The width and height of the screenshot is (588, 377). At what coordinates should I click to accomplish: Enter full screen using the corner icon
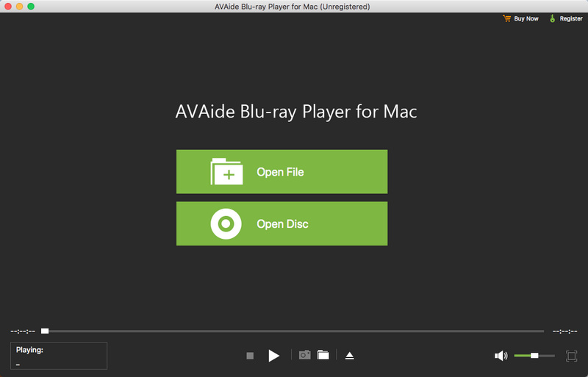pyautogui.click(x=571, y=355)
